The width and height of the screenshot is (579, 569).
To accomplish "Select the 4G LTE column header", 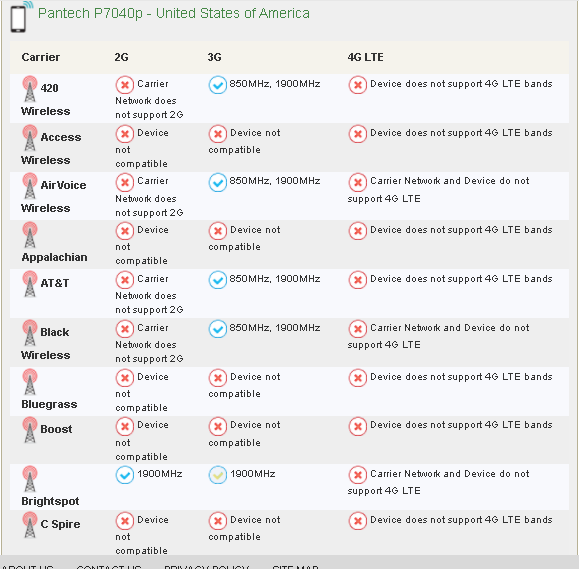I will (365, 57).
